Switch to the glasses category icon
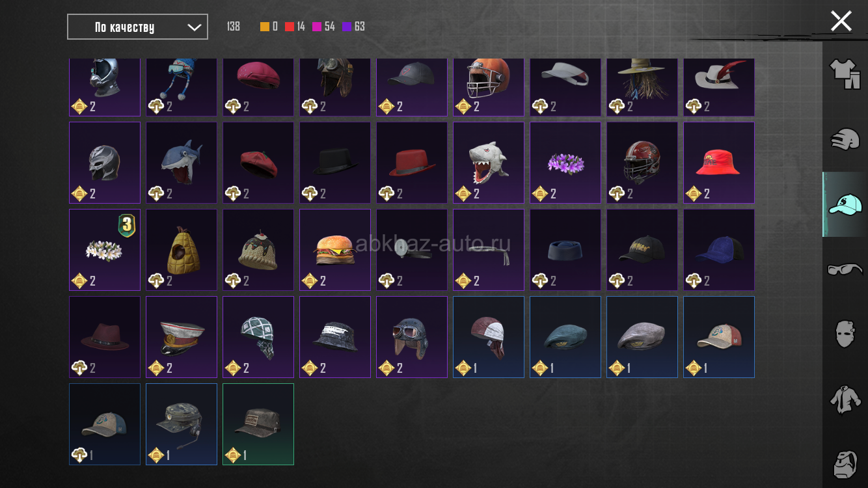 (845, 269)
